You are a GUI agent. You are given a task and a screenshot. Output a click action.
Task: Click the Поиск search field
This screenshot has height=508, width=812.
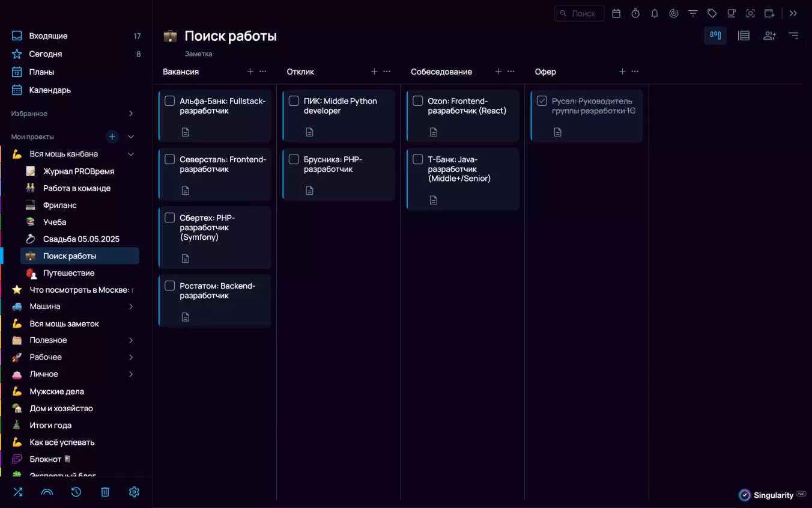pyautogui.click(x=579, y=13)
